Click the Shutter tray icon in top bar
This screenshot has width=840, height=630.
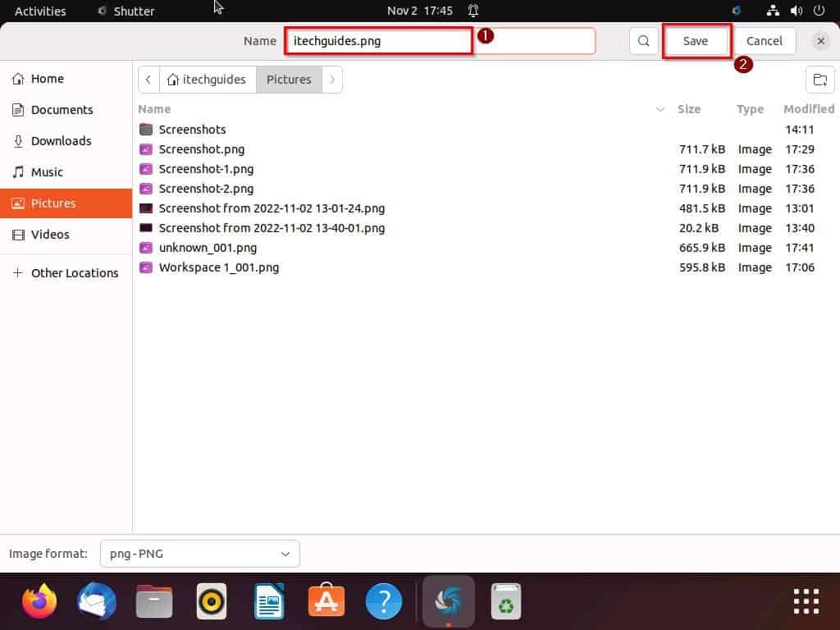click(x=737, y=11)
